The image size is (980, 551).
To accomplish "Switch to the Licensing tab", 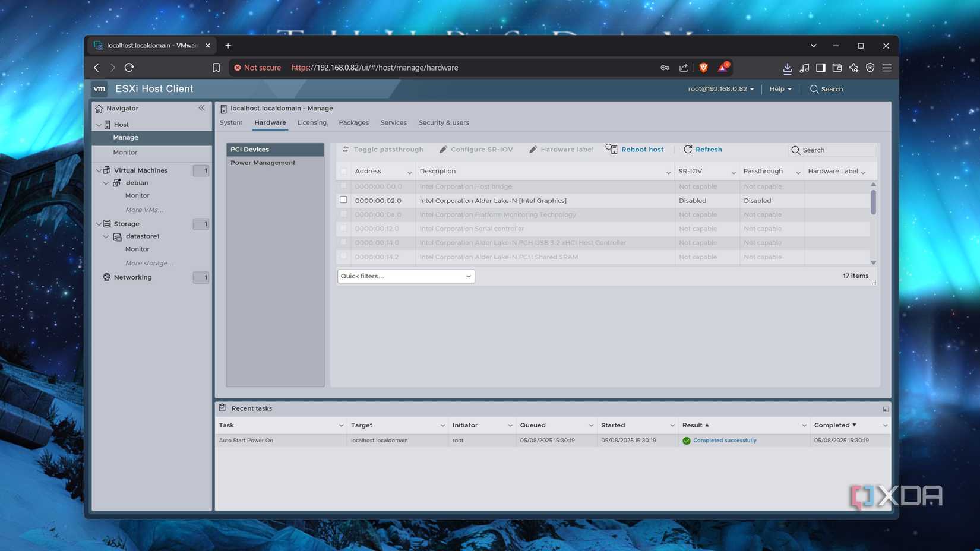I will click(312, 122).
